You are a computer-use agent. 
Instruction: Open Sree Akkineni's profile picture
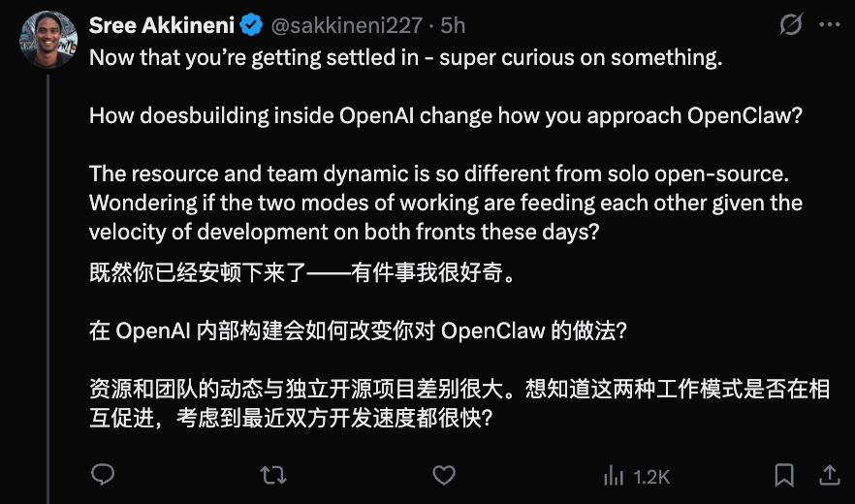tap(47, 41)
